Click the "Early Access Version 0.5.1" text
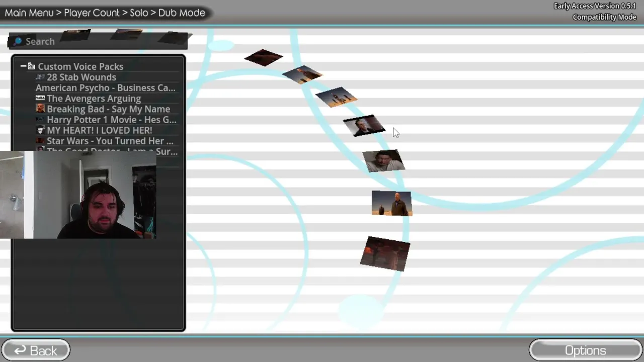 [595, 6]
